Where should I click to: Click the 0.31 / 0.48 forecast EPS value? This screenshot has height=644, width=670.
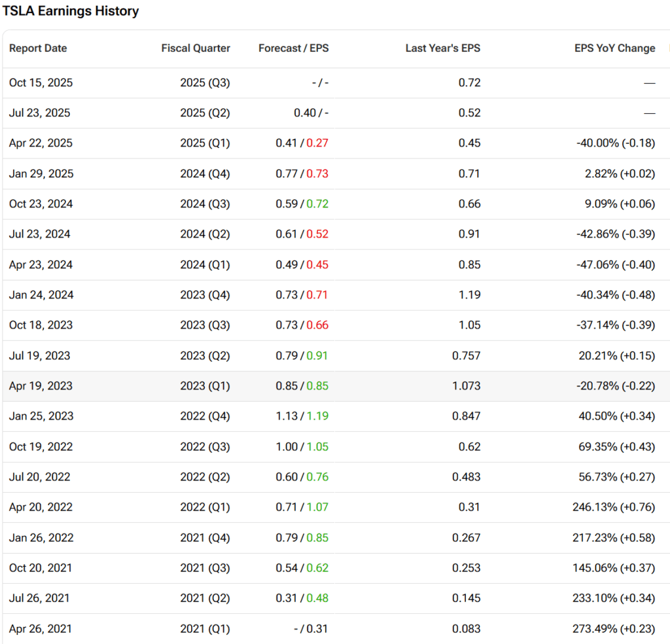pos(302,598)
